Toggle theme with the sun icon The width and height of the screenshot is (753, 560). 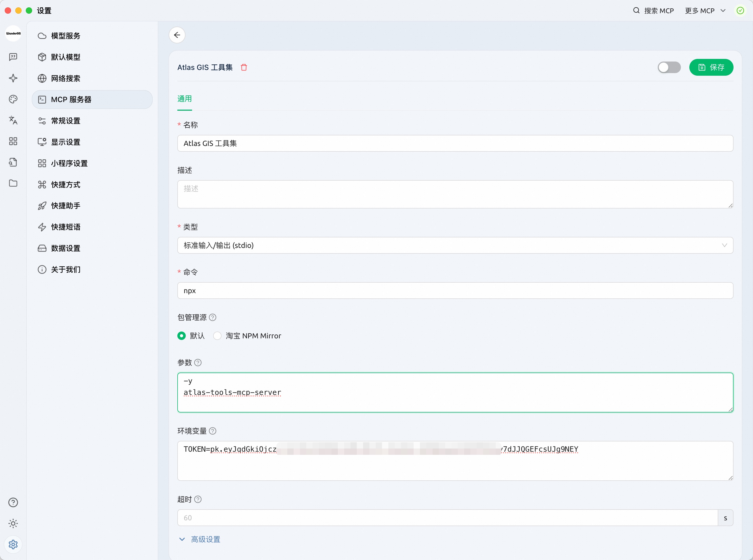13,523
